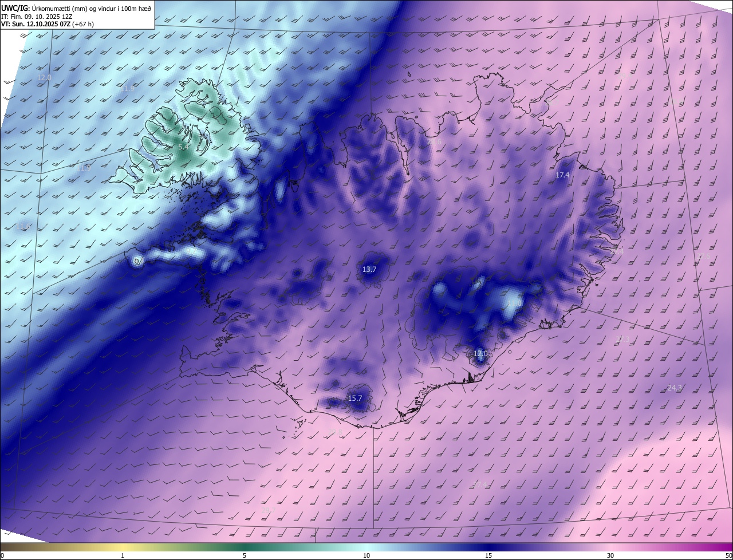Click the 27.6 value near the east edge

point(704,257)
